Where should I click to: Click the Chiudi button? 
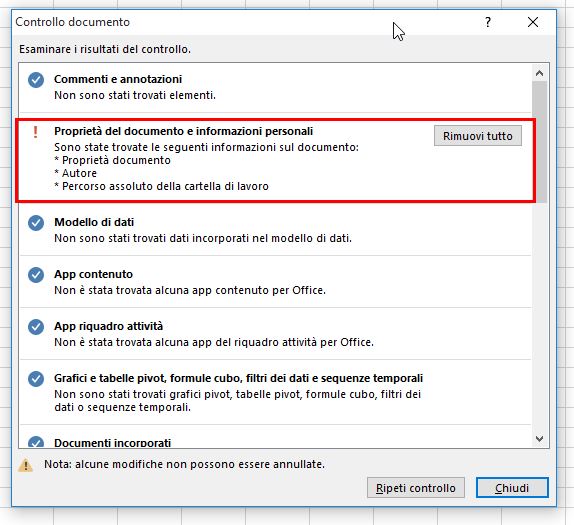(x=512, y=488)
